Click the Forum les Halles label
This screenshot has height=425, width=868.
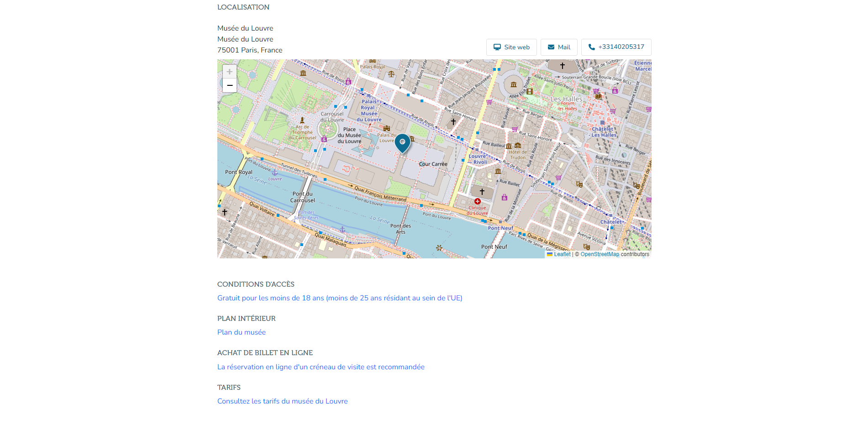tap(568, 106)
